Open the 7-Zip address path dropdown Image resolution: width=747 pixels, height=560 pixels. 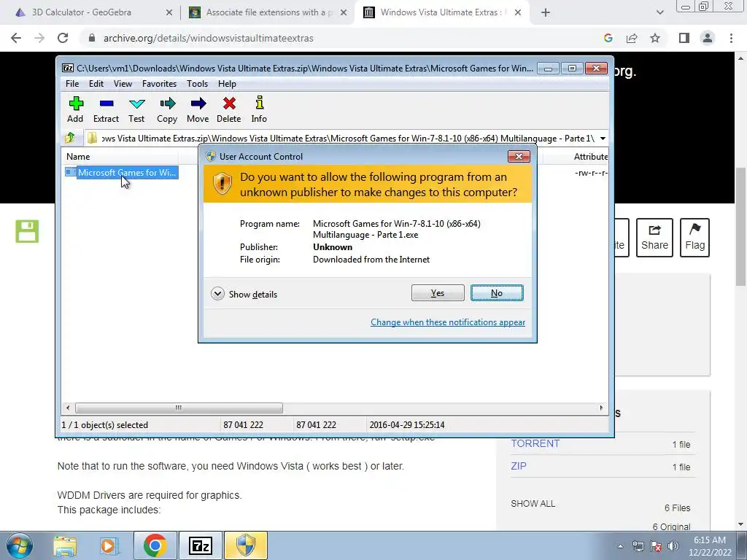603,139
